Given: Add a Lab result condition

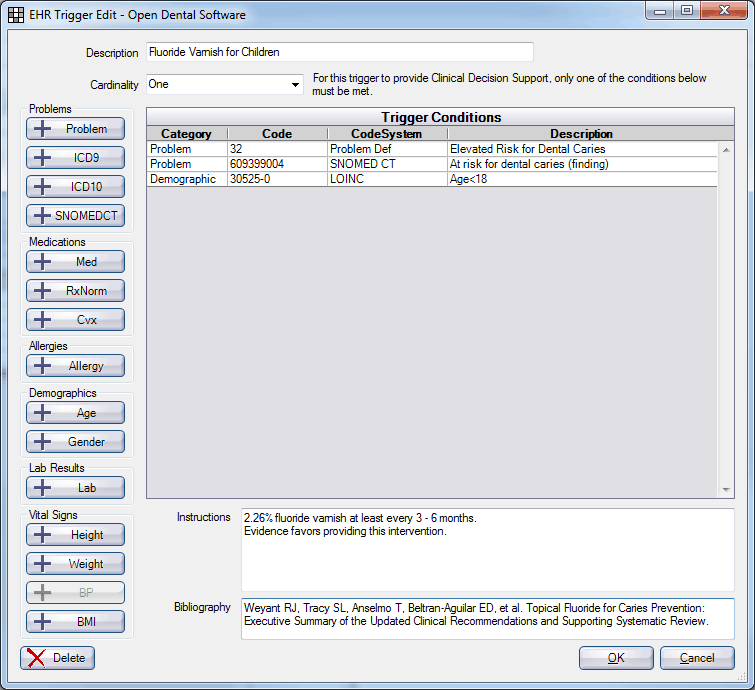Looking at the screenshot, I should pyautogui.click(x=76, y=488).
